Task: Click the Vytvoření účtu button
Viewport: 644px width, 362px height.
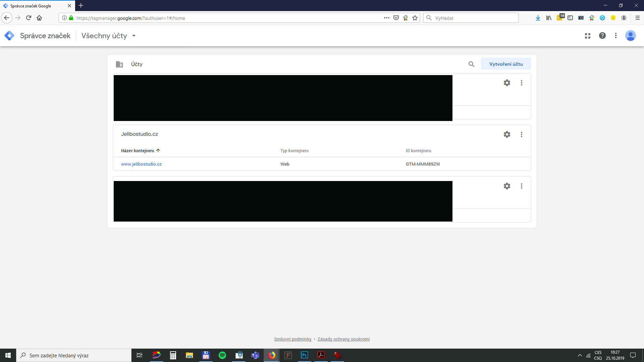Action: click(506, 64)
